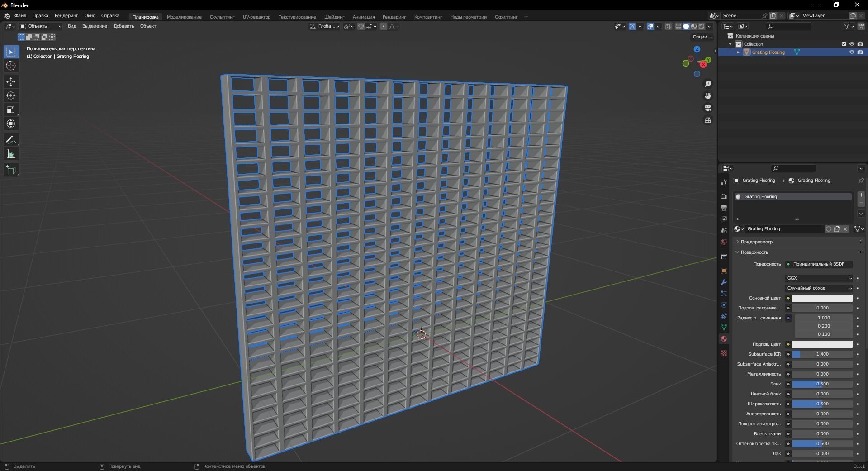Screen dimensions: 868x471
Task: Open the World properties tab
Action: point(724,242)
